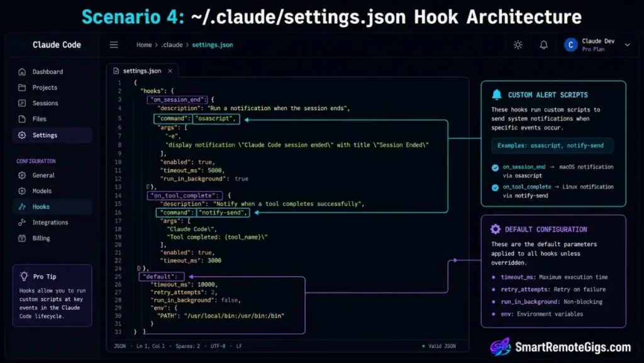Click "on_tool_complete" key in editor
Image resolution: width=644 pixels, height=363 pixels.
pos(185,196)
